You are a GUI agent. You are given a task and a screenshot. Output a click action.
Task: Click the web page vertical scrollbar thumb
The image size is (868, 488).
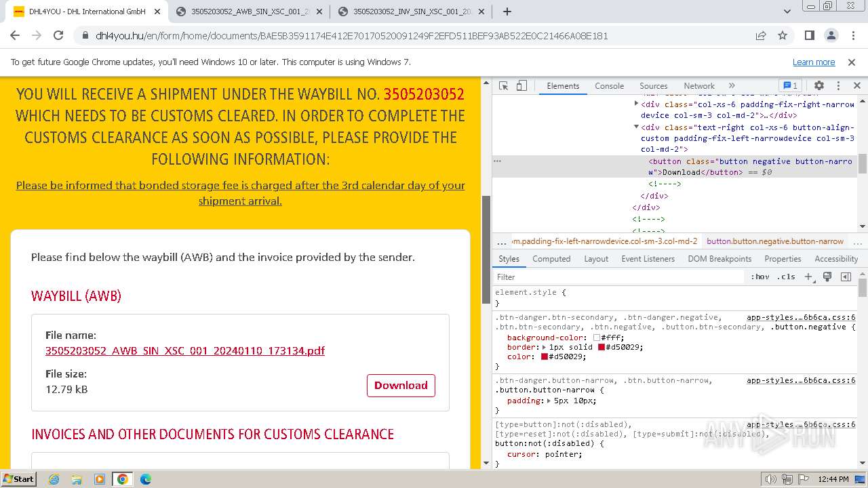click(486, 249)
